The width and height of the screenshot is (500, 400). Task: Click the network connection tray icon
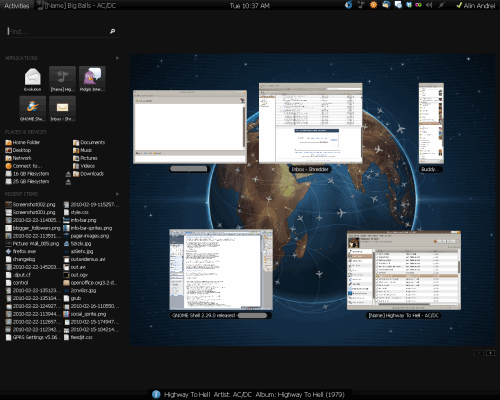click(x=441, y=5)
